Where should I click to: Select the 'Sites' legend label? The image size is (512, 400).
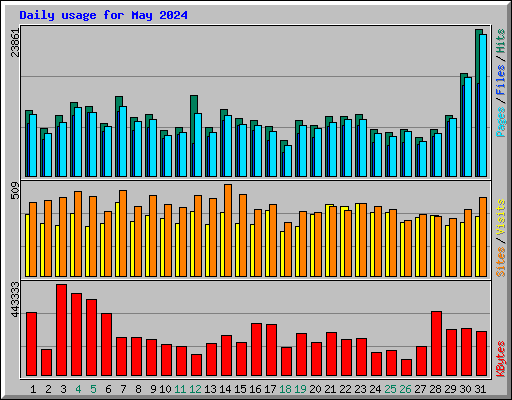click(500, 262)
